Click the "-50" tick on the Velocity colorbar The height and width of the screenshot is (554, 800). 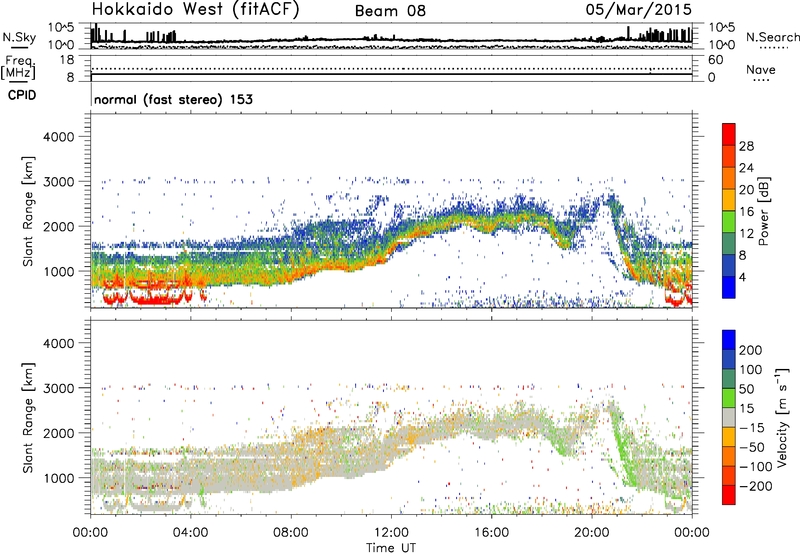752,447
